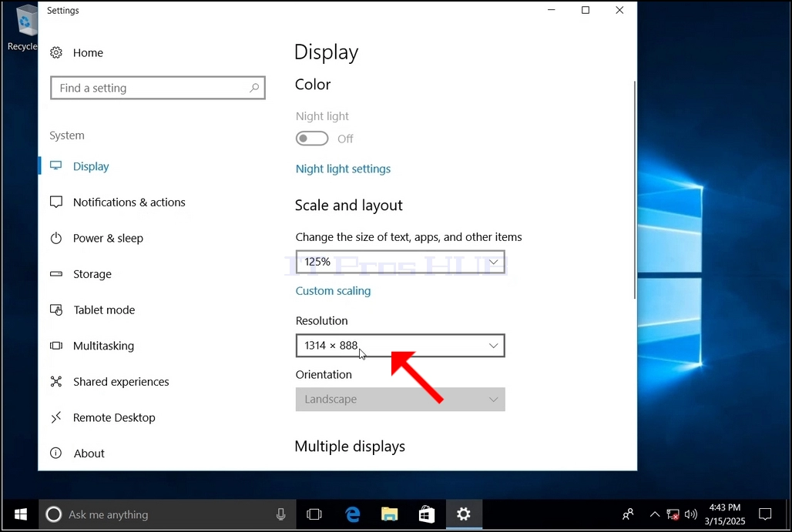Open Night light settings link

point(343,169)
